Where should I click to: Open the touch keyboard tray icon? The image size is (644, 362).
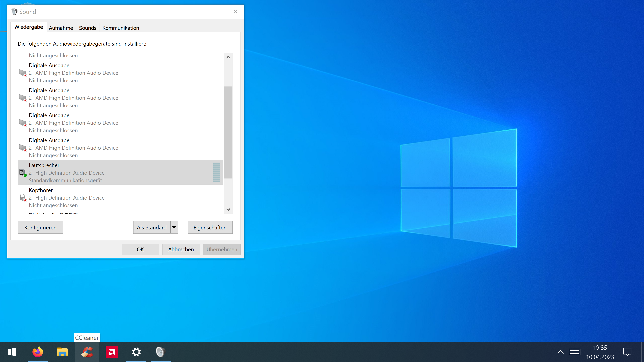coord(575,352)
